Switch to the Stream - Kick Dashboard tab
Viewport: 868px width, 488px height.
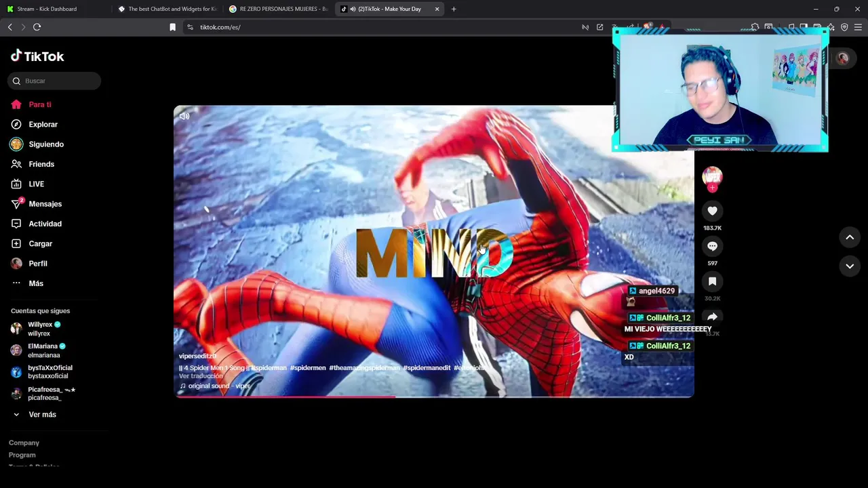click(54, 9)
